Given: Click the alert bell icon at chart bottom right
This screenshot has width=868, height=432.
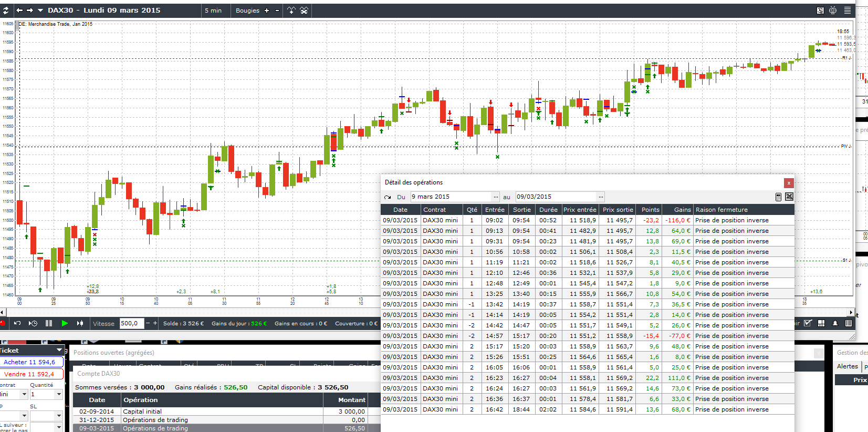Looking at the screenshot, I should (x=835, y=323).
